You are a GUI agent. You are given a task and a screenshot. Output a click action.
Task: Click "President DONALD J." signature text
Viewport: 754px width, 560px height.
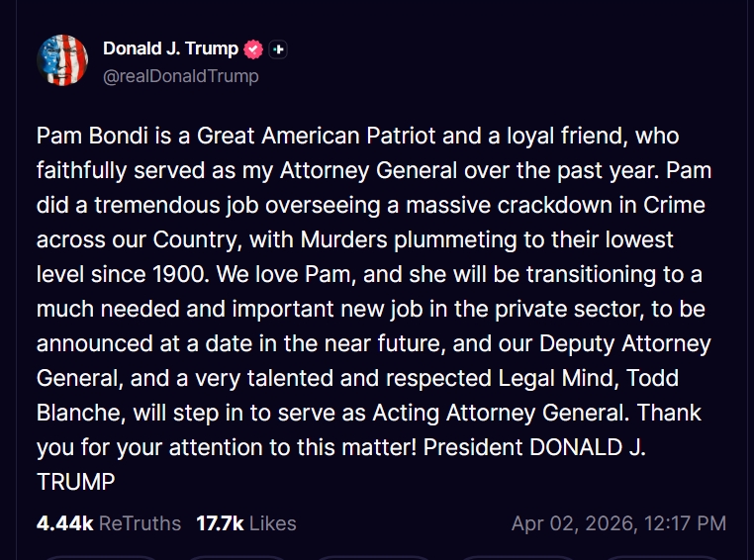point(534,447)
